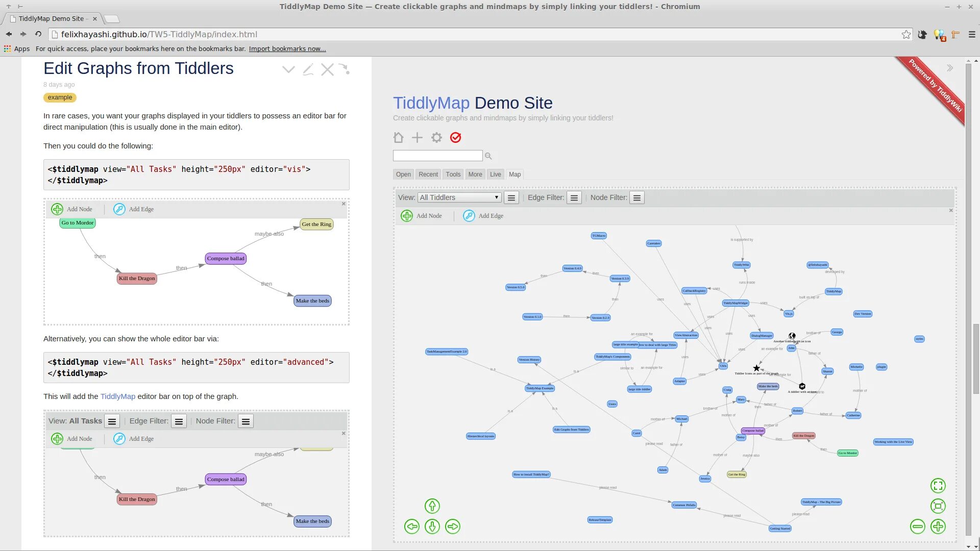Click the Tools menu item
The height and width of the screenshot is (551, 980).
[x=454, y=173]
